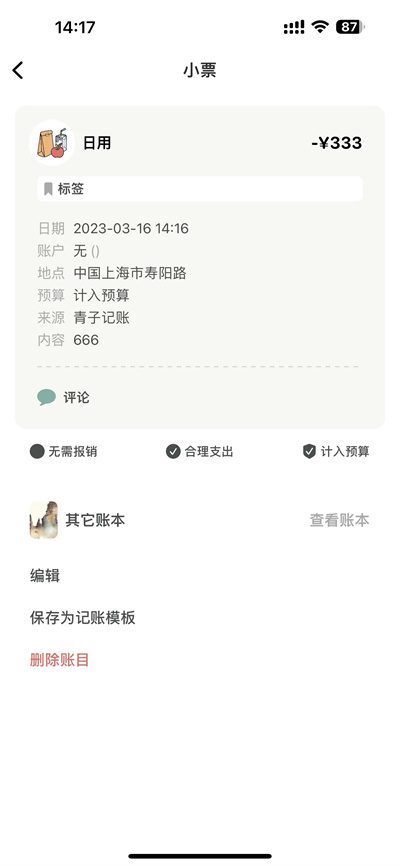Image resolution: width=400 pixels, height=866 pixels.
Task: Tap the cellular signal bars icon
Action: tap(294, 27)
